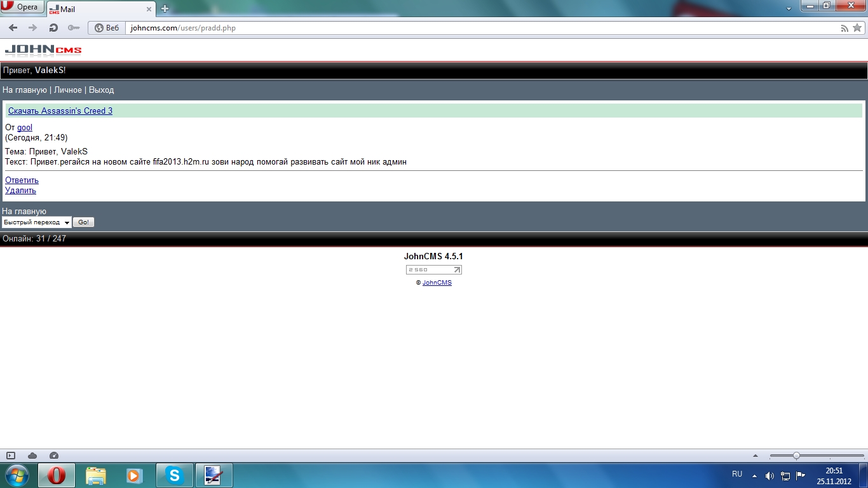This screenshot has height=488, width=868.
Task: Click the Show desktop strip at taskbar end
Action: point(863,475)
